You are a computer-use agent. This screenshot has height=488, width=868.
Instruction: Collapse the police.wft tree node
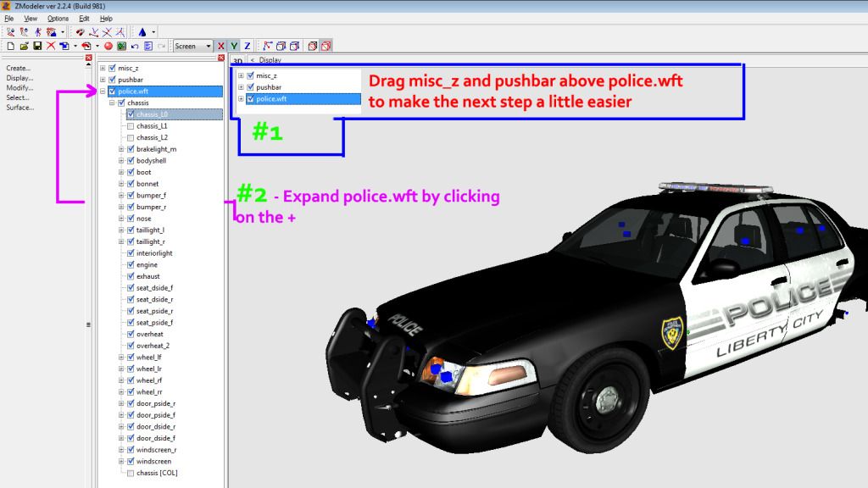pos(103,91)
